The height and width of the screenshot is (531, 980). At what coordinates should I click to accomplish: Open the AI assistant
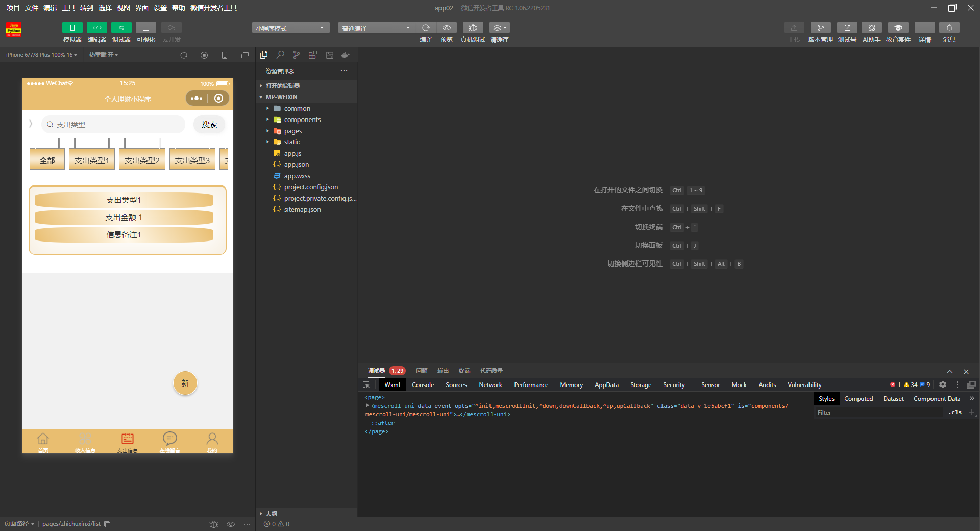pyautogui.click(x=871, y=28)
